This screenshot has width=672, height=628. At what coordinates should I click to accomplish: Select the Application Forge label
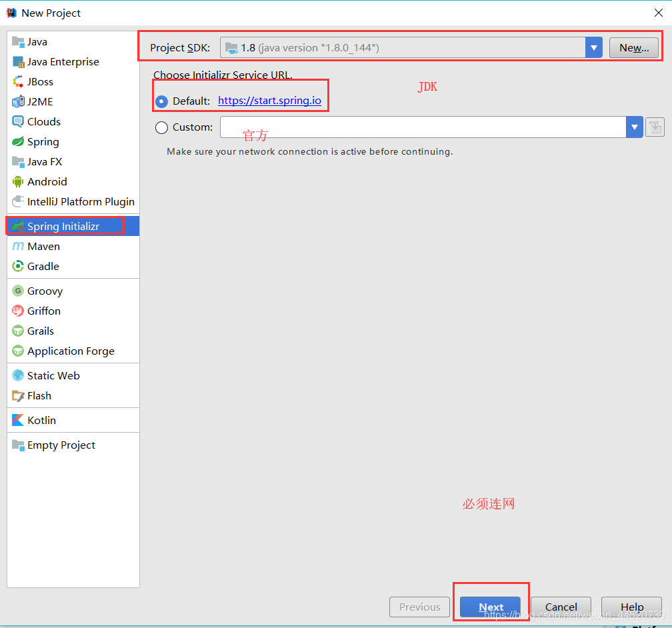coord(71,351)
